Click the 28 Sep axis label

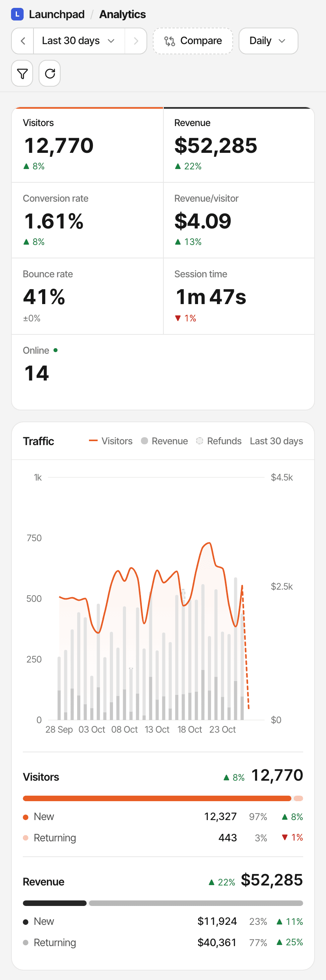pyautogui.click(x=59, y=729)
